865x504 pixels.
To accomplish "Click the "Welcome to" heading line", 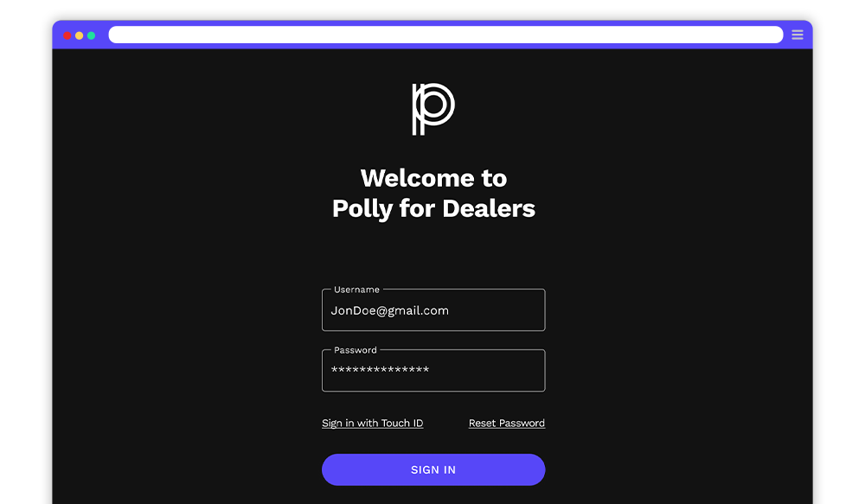I will coord(433,178).
